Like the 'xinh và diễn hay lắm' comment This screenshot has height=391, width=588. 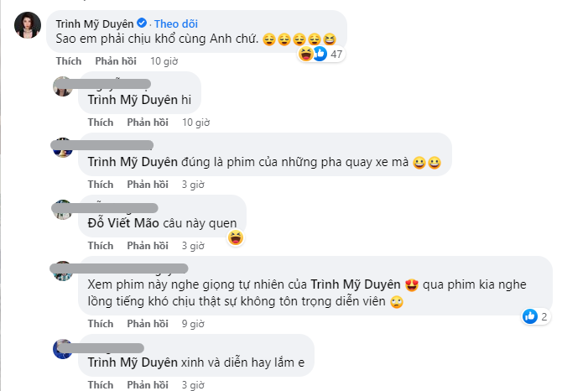point(101,385)
